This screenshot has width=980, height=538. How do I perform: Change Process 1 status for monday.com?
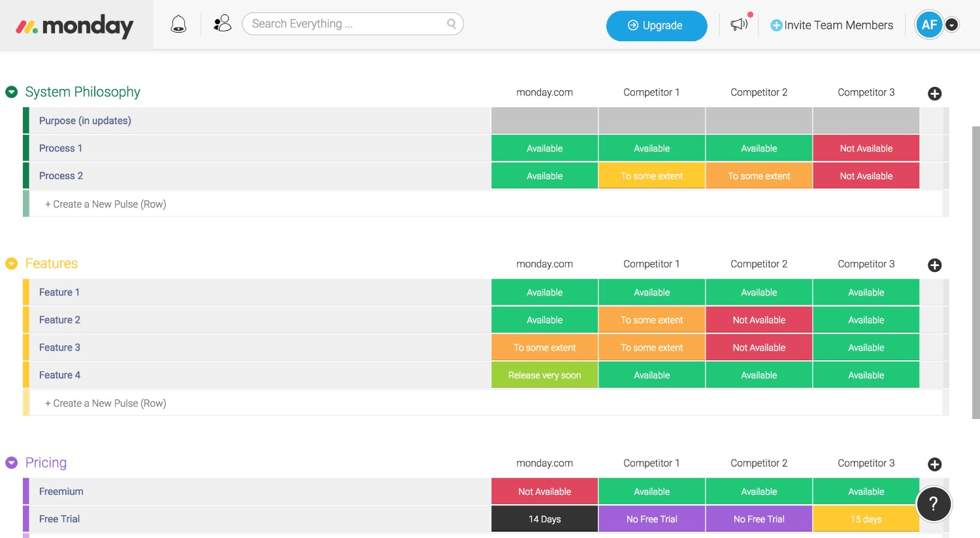point(545,148)
